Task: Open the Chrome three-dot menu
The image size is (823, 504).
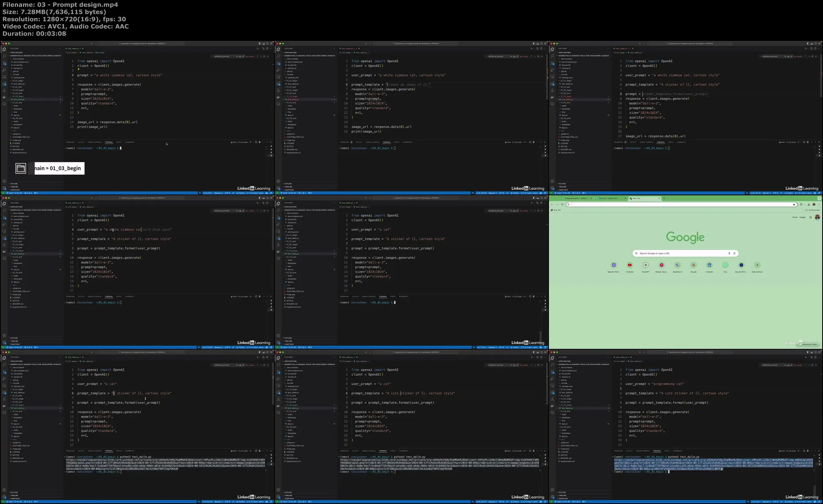Action: [819, 205]
